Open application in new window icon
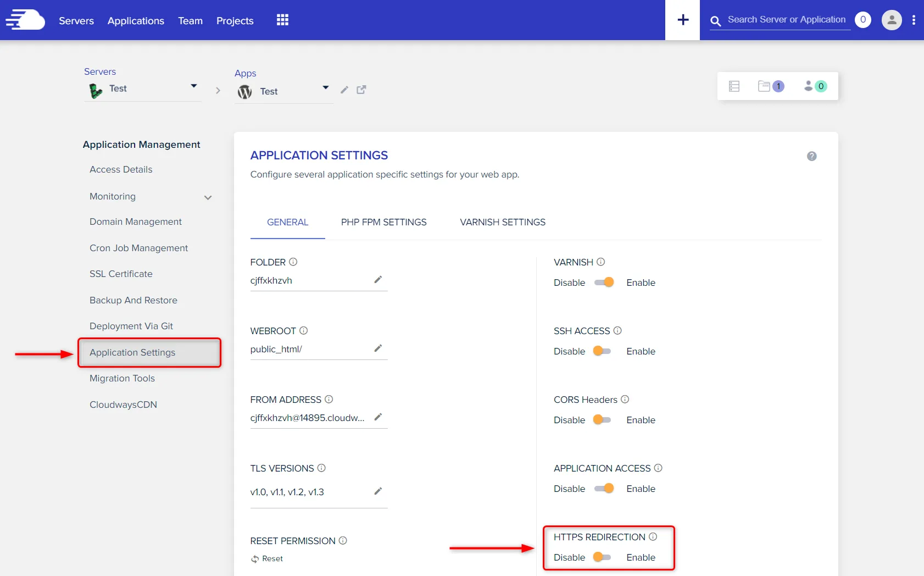The image size is (924, 576). pyautogui.click(x=361, y=90)
